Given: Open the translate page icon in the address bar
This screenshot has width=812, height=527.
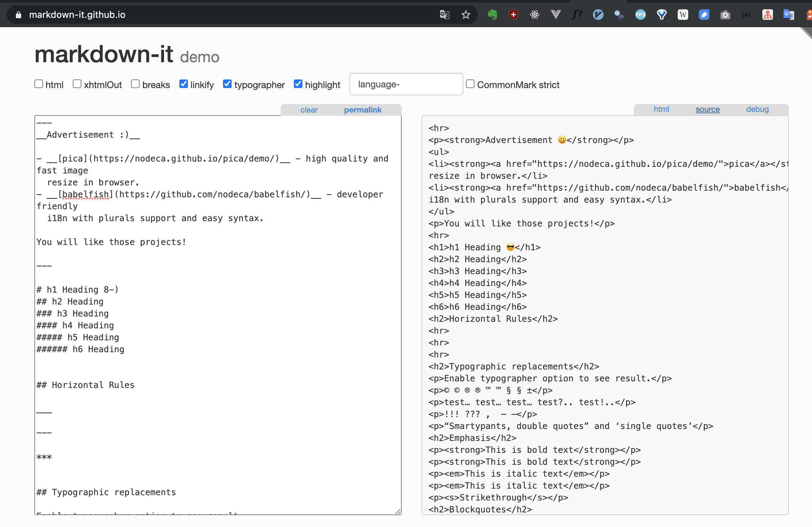Looking at the screenshot, I should [x=444, y=15].
